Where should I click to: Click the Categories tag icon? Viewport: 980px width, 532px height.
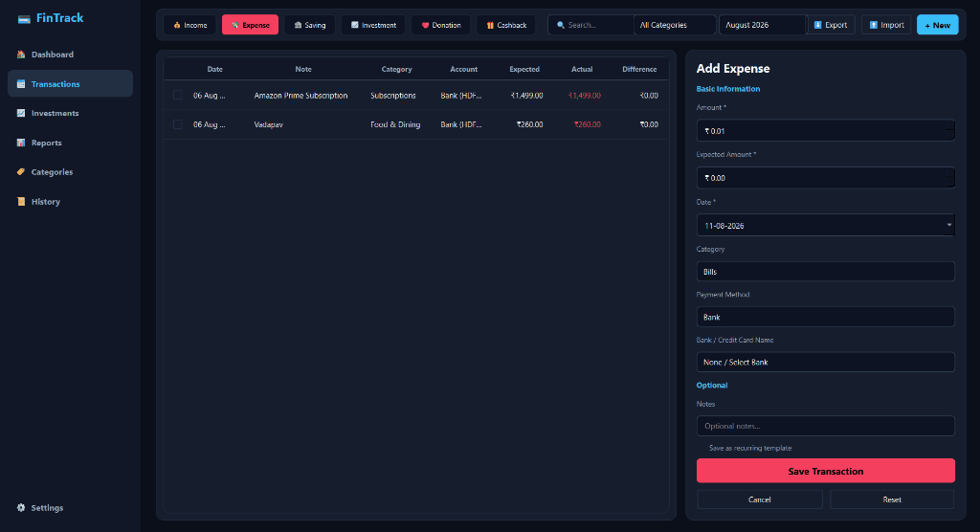(x=21, y=172)
